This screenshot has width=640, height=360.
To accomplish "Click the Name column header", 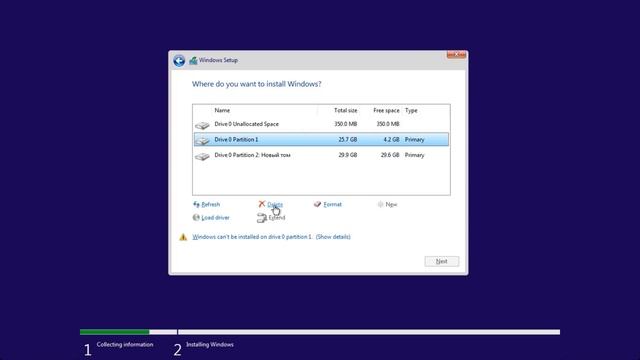I will 222,110.
